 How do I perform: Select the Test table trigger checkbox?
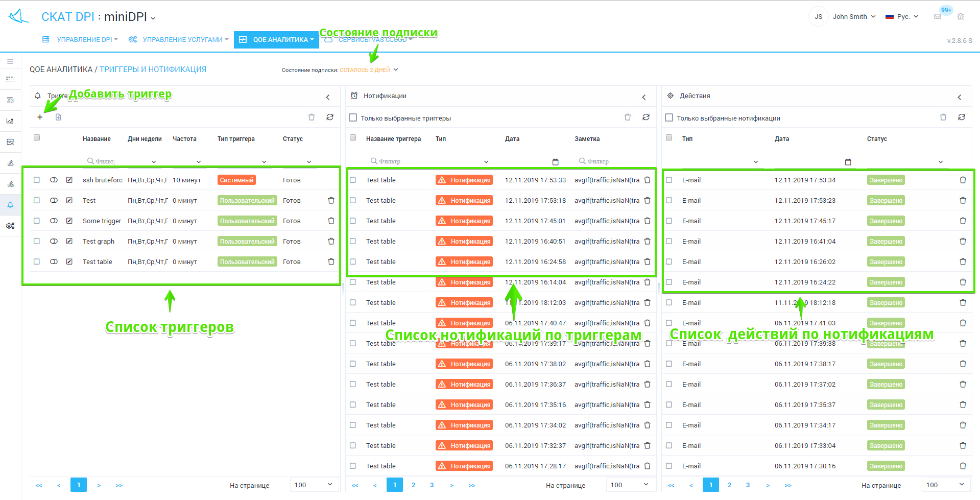[37, 261]
